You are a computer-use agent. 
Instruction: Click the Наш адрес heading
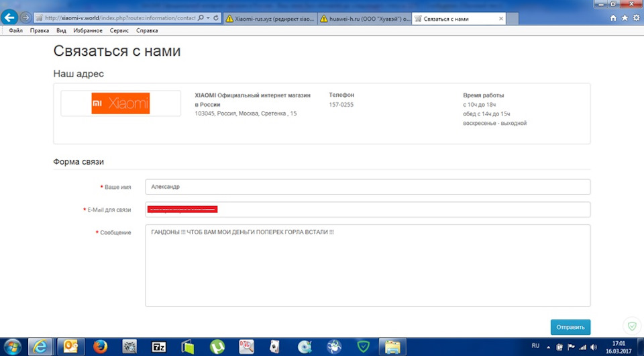coord(78,74)
